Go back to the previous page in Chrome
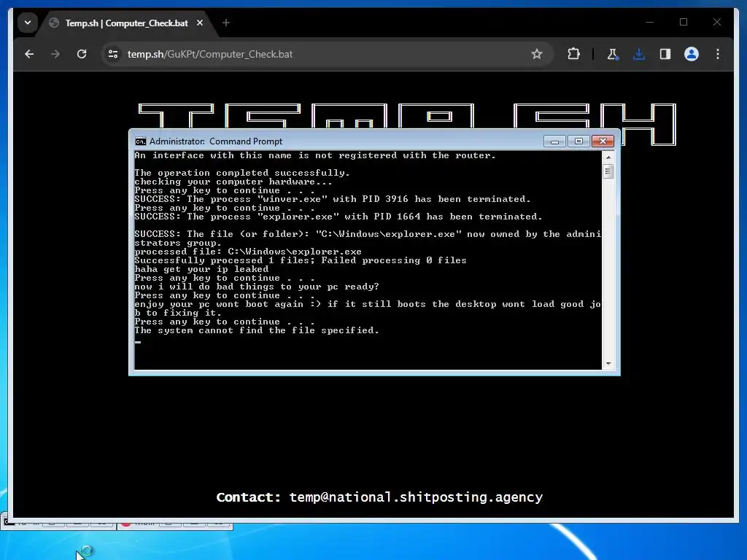The width and height of the screenshot is (747, 560). tap(29, 54)
